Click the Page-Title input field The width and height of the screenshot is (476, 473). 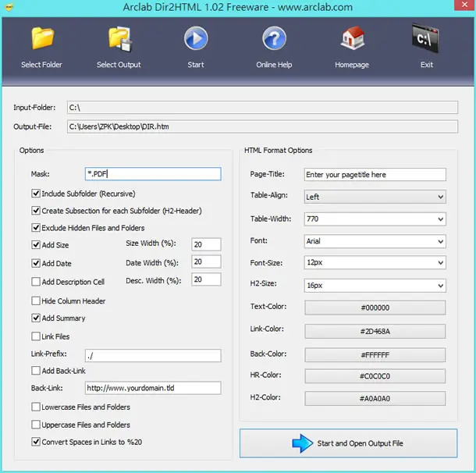tap(375, 175)
